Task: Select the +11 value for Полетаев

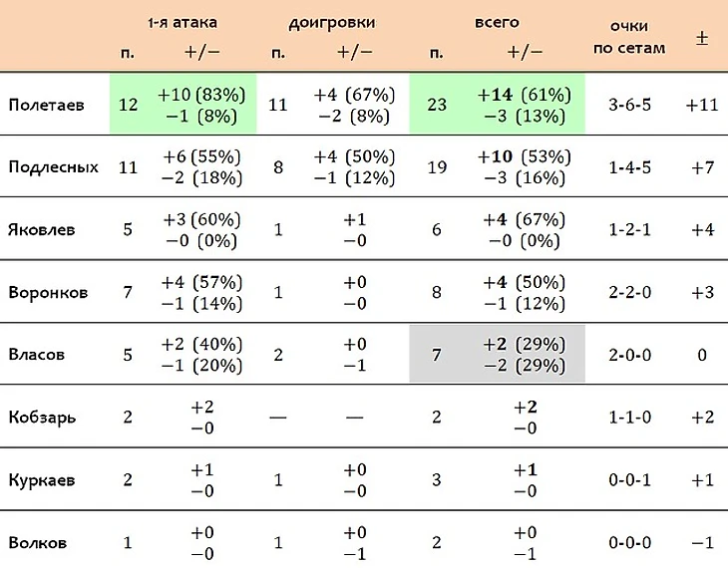Action: click(x=702, y=105)
